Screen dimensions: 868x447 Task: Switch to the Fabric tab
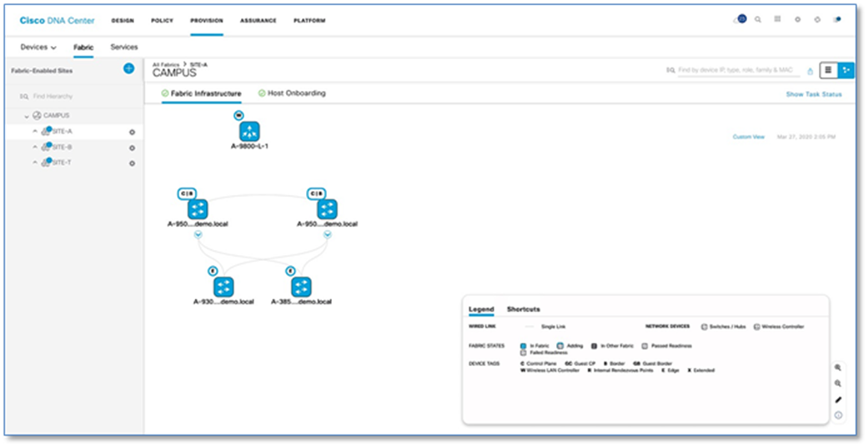tap(83, 48)
